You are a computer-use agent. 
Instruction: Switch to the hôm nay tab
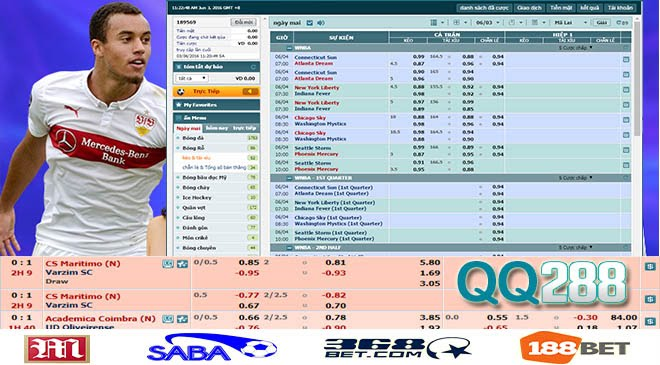point(217,128)
